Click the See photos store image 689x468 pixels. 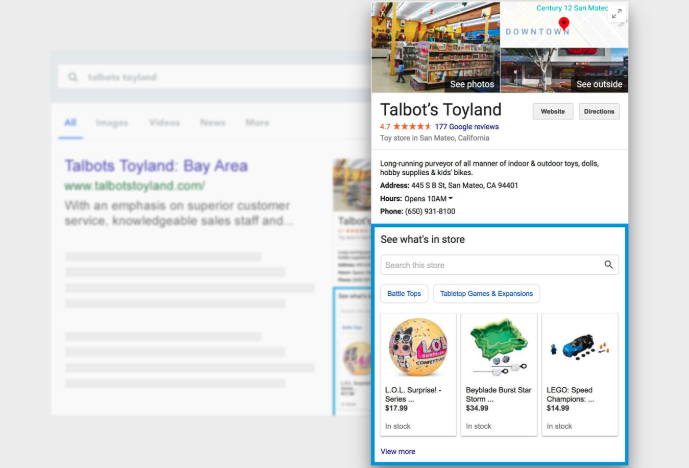(435, 47)
